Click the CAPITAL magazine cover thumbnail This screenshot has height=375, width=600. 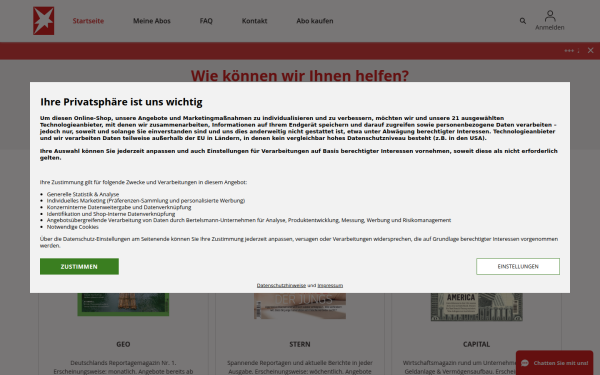(476, 307)
